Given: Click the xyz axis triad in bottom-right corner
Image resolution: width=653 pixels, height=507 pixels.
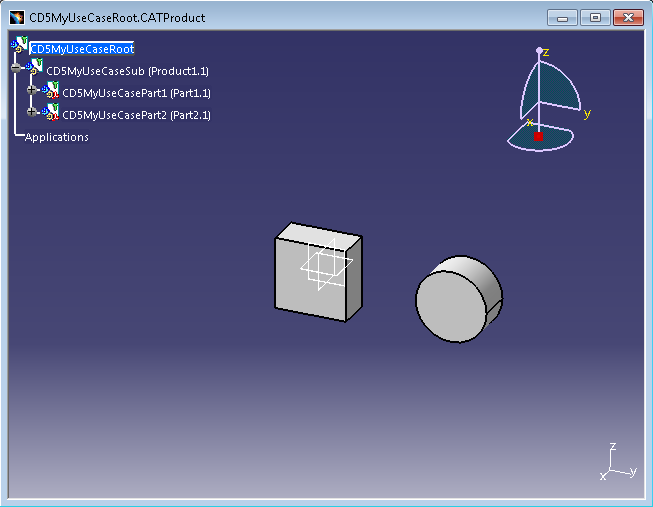Looking at the screenshot, I should tap(617, 464).
